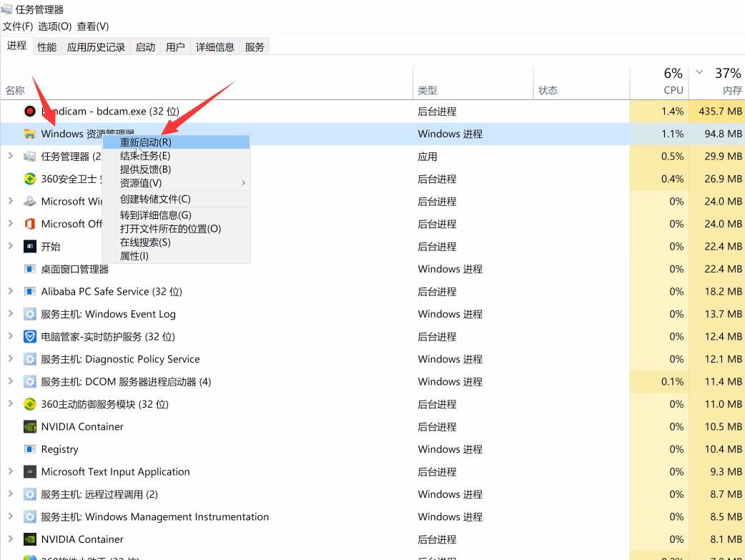The height and width of the screenshot is (560, 745).
Task: Click the Bandicam red record icon
Action: click(30, 112)
